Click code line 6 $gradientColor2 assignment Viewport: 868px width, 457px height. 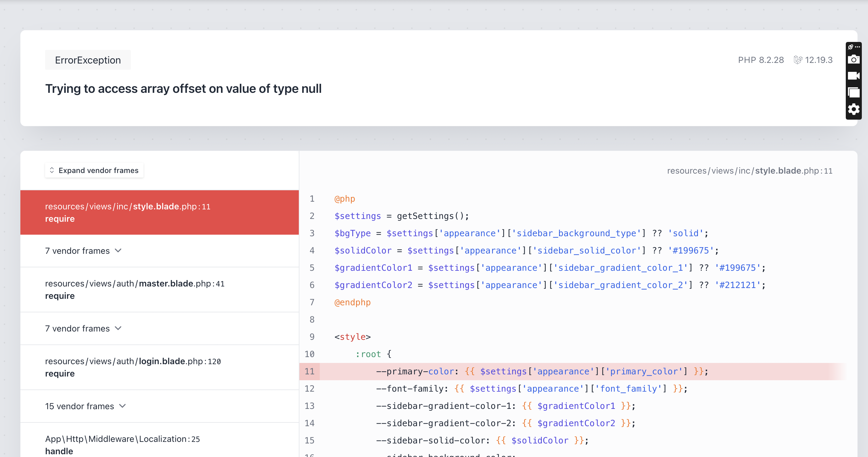(550, 285)
